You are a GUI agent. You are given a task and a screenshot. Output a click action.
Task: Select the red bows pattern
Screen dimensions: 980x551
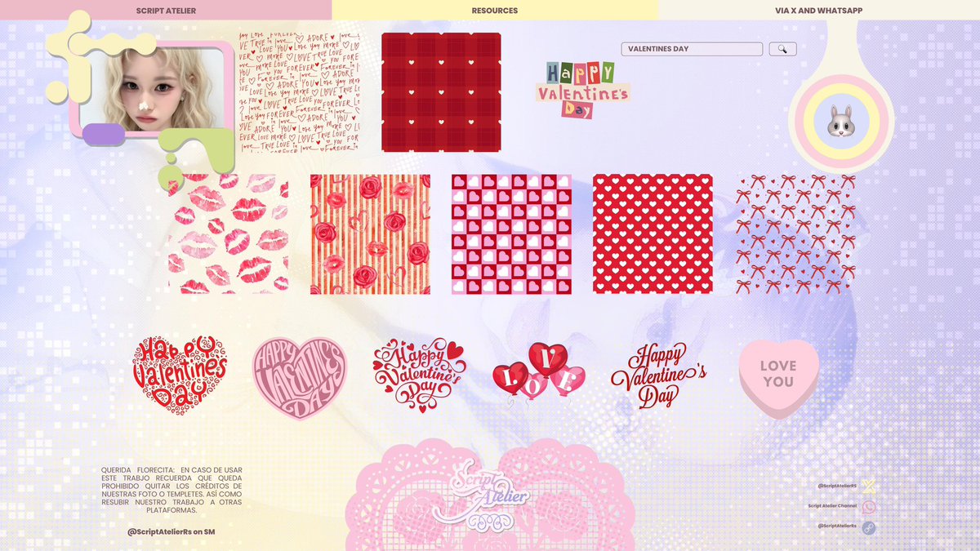tap(795, 233)
